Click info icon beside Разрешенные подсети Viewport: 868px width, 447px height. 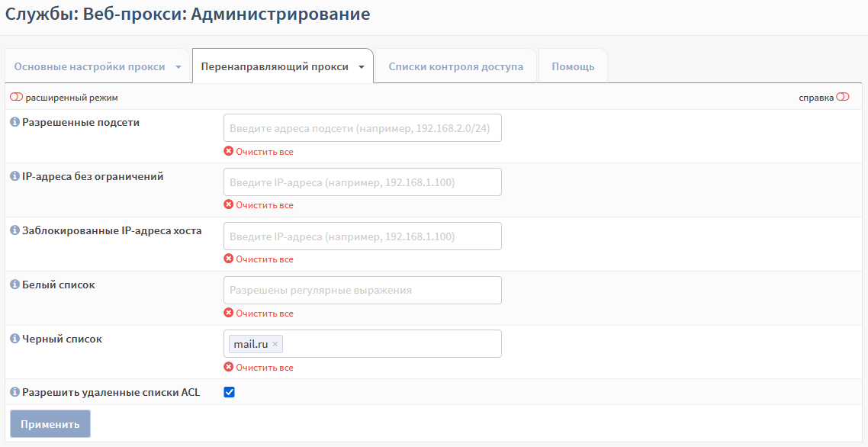click(x=15, y=122)
